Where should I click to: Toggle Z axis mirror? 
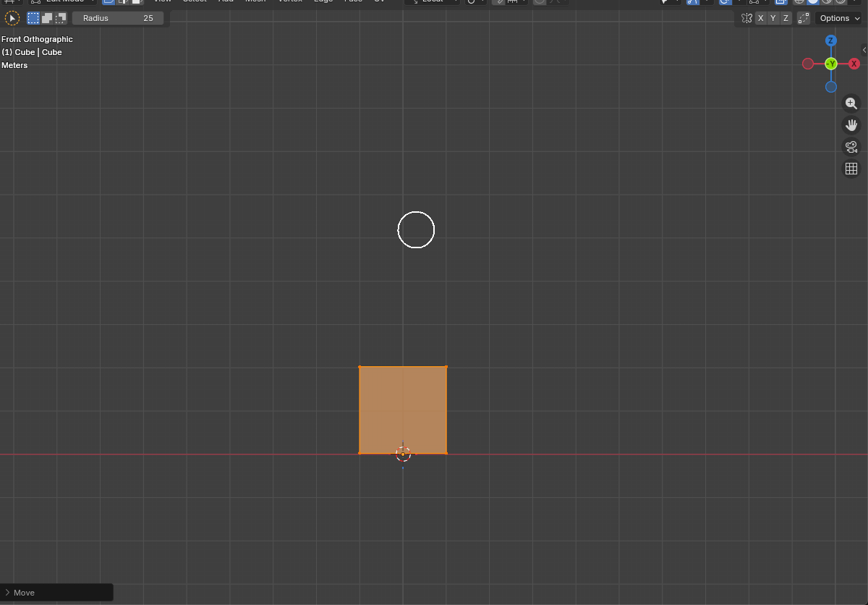[x=786, y=18]
